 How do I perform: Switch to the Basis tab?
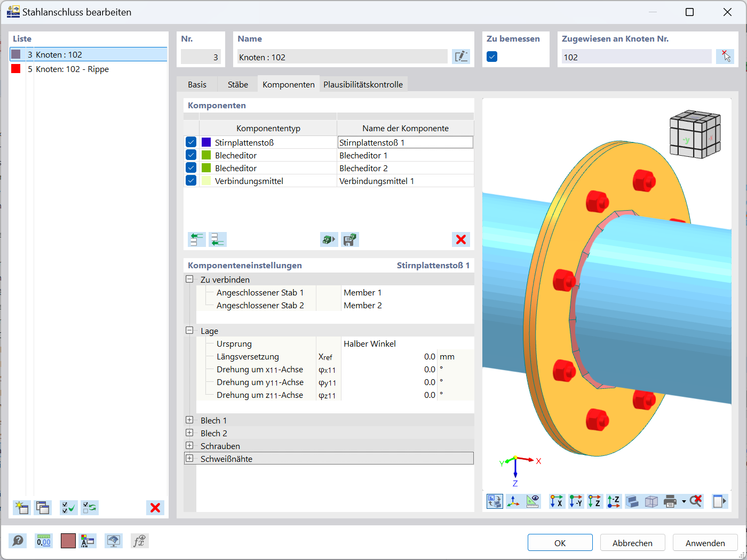pyautogui.click(x=197, y=84)
